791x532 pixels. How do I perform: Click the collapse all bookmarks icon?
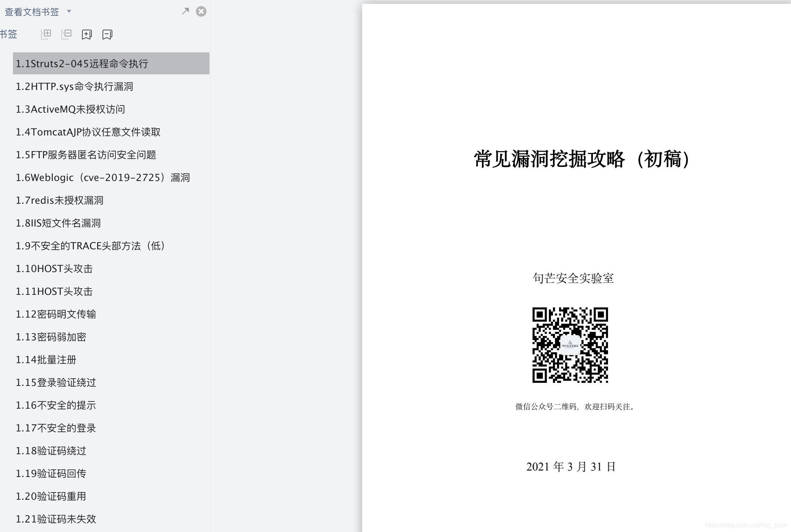[66, 34]
